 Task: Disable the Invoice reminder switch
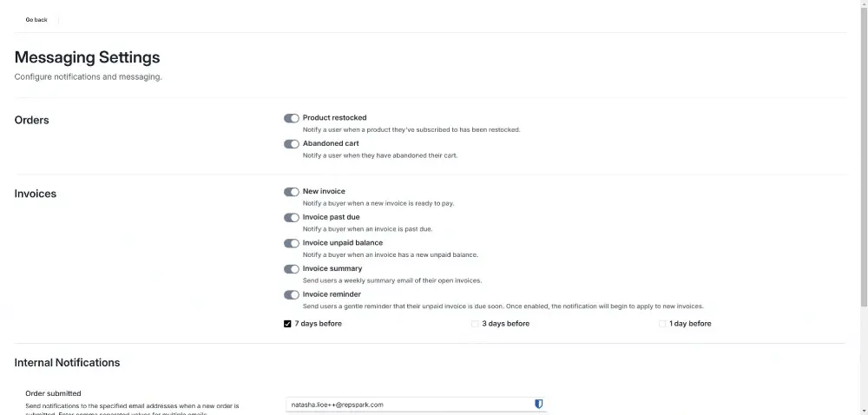pyautogui.click(x=291, y=295)
